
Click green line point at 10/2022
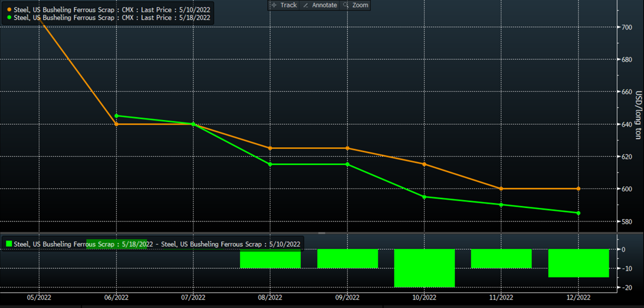click(424, 197)
